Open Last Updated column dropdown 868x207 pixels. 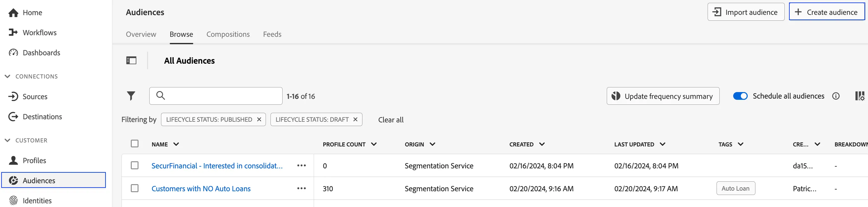click(663, 144)
